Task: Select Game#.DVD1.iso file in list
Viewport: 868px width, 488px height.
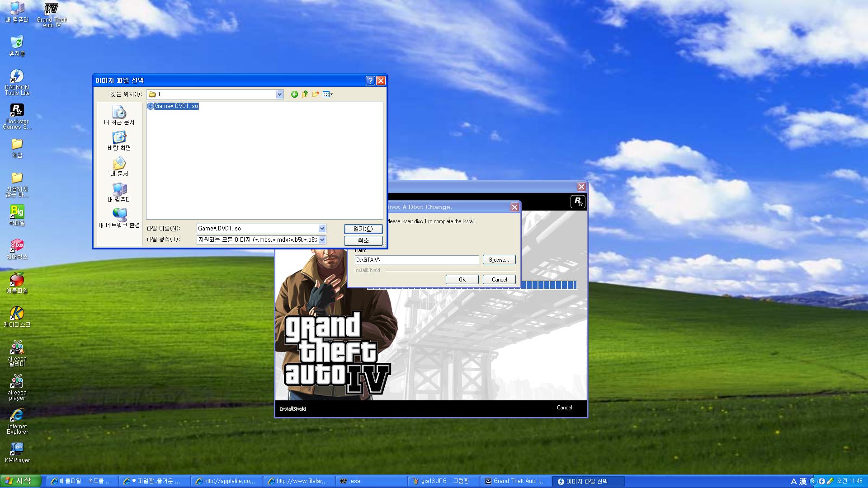Action: pos(173,106)
